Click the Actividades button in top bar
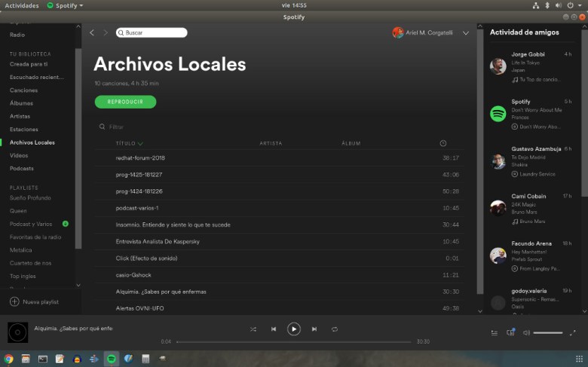Image resolution: width=588 pixels, height=367 pixels. point(22,5)
